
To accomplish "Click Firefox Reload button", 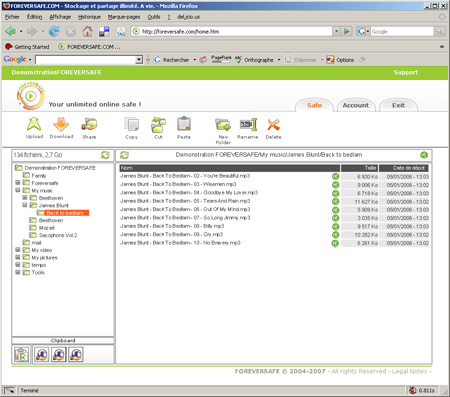I will coord(54,31).
